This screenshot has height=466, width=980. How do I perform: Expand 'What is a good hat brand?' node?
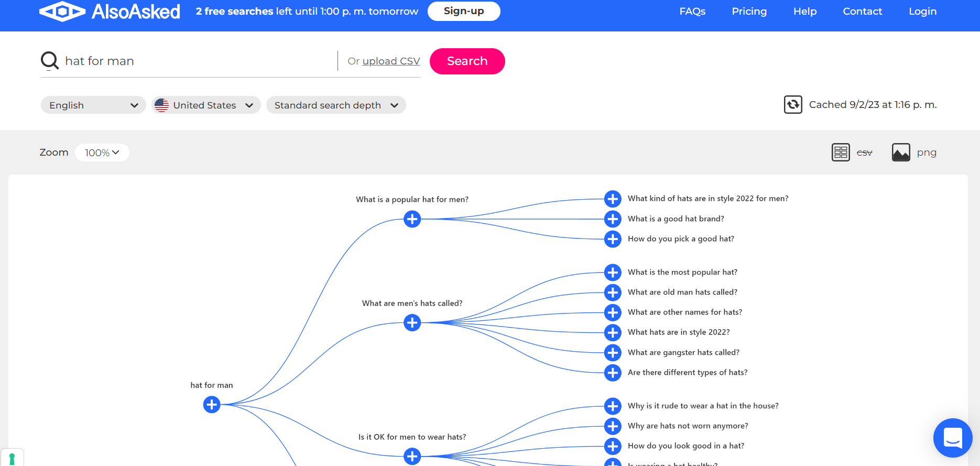point(613,219)
